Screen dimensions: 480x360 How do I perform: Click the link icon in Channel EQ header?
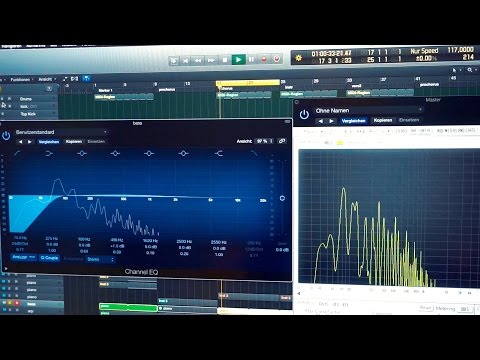pyautogui.click(x=282, y=141)
